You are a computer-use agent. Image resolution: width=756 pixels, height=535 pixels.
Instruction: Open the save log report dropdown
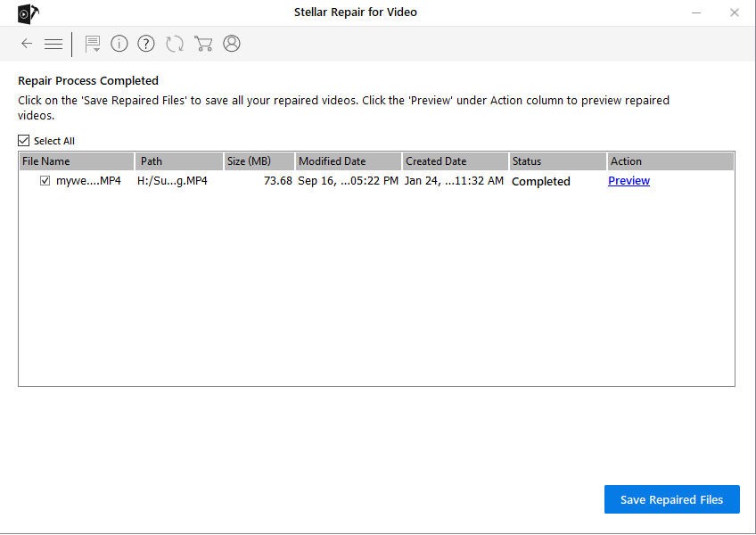(x=93, y=44)
